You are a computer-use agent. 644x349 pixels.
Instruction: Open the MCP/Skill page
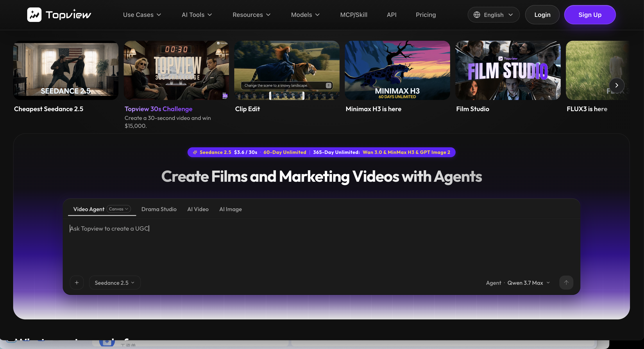(354, 15)
